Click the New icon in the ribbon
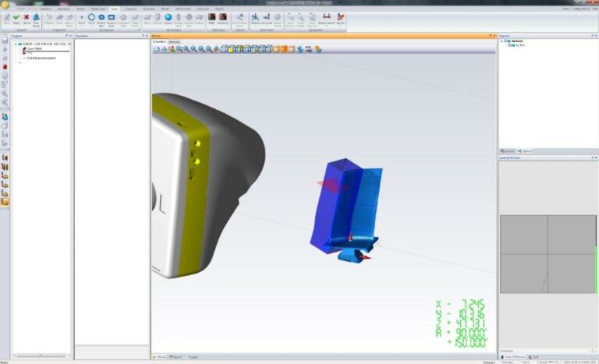 [6, 19]
